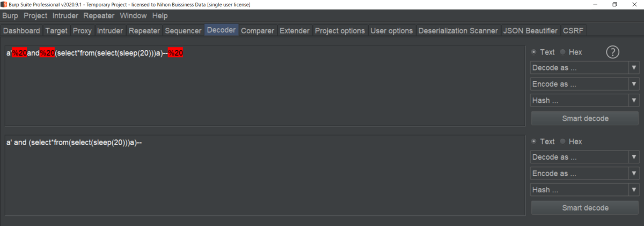Switch to the Sequencer tab
The image size is (644, 226).
pos(184,31)
